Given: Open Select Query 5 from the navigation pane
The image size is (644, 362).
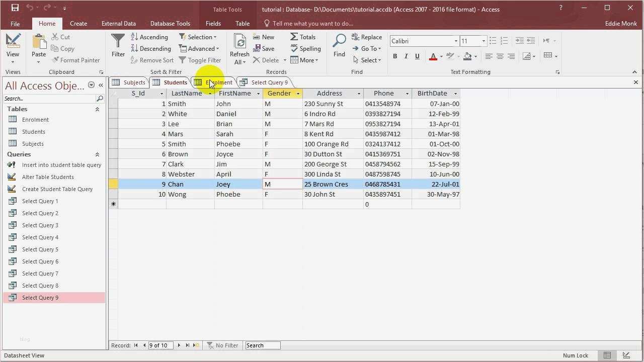Looking at the screenshot, I should 40,249.
